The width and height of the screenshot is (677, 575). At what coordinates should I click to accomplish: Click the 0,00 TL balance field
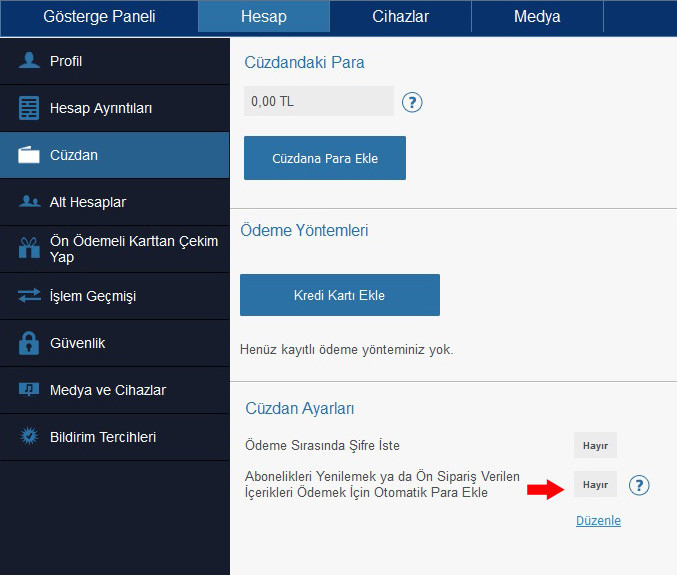coord(319,101)
